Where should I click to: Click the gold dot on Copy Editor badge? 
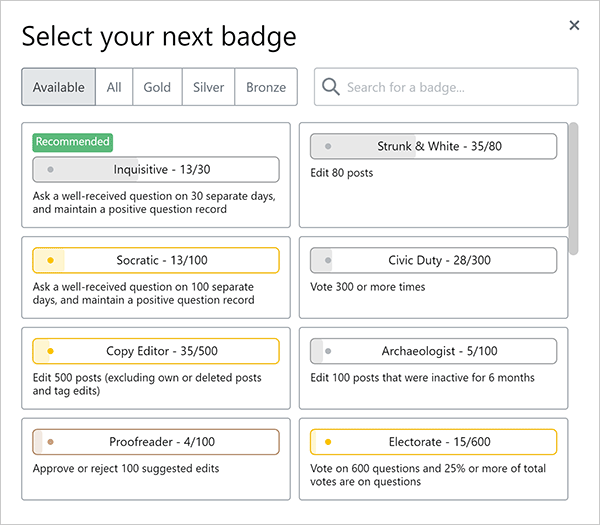coord(50,351)
